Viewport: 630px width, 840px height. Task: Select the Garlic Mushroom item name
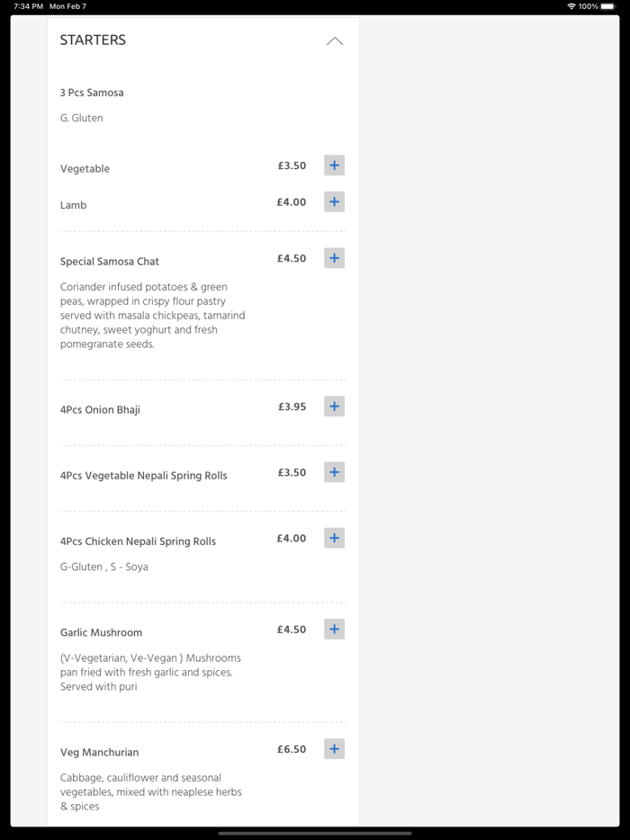(101, 632)
